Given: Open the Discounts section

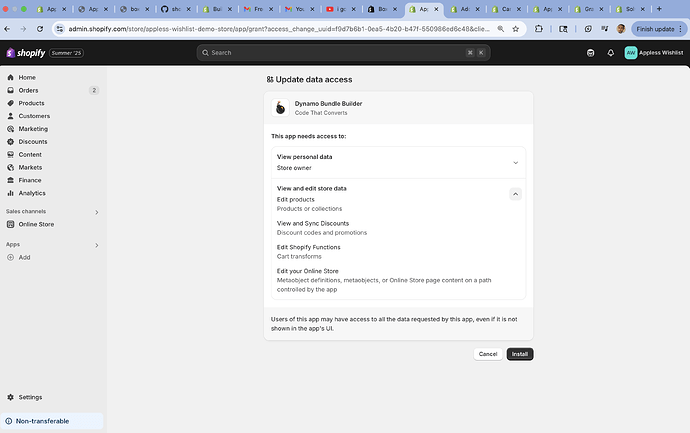Looking at the screenshot, I should tap(33, 142).
